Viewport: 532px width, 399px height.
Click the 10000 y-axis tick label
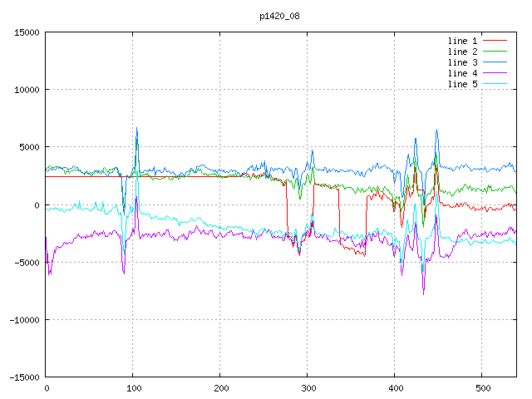click(27, 90)
